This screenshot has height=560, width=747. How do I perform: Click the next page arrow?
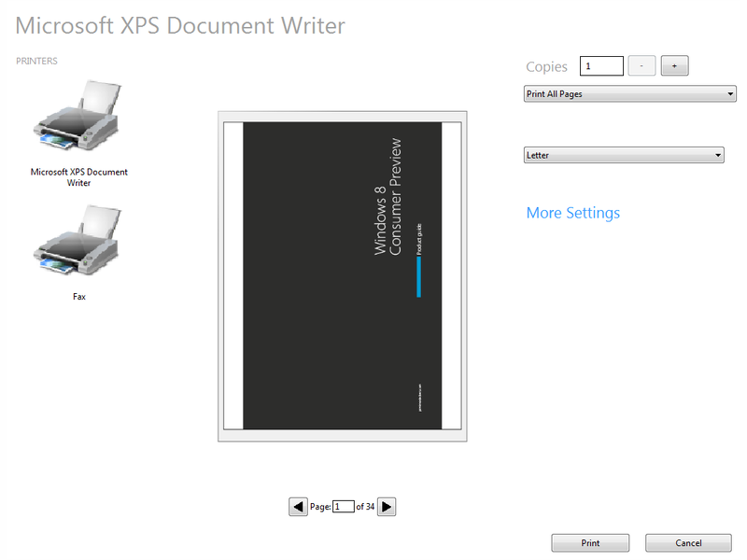point(386,506)
